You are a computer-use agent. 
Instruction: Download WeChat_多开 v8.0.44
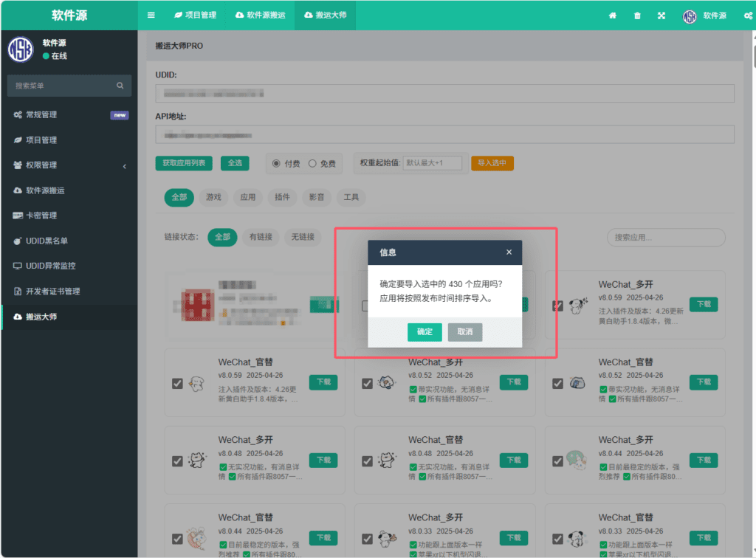click(x=704, y=460)
